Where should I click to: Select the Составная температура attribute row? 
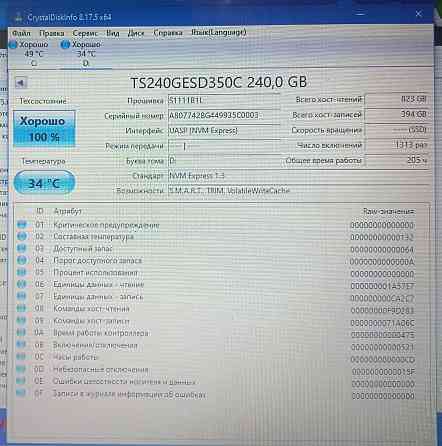[215, 237]
